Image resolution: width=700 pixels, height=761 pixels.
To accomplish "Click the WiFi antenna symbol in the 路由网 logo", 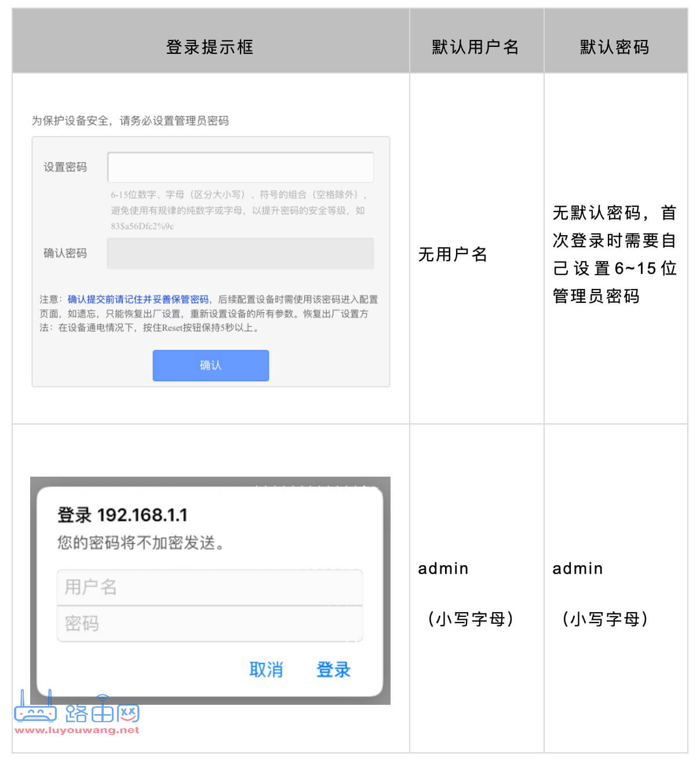I will tap(102, 698).
